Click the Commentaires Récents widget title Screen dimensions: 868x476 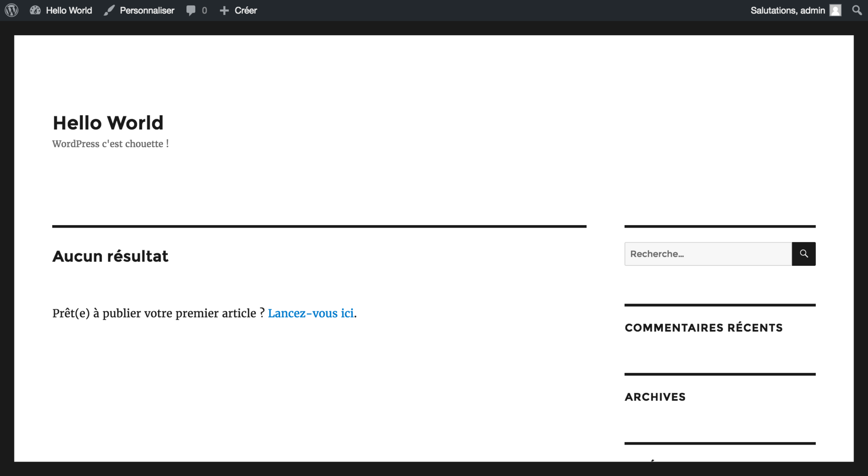pos(703,328)
